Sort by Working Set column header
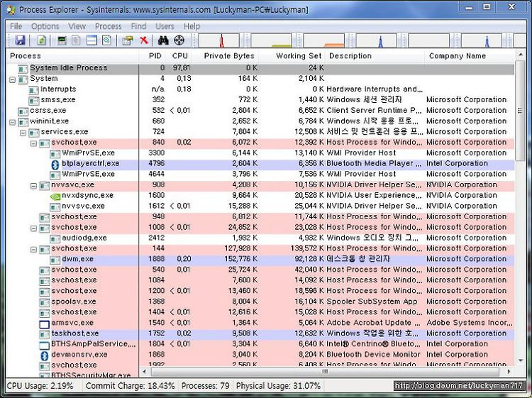The height and width of the screenshot is (398, 532). pos(292,56)
